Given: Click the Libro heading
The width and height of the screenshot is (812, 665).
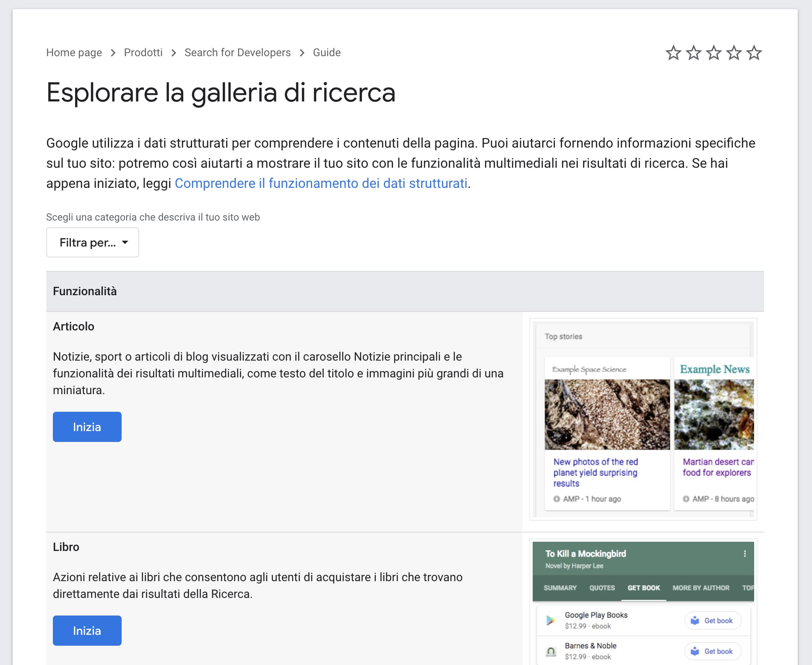Looking at the screenshot, I should tap(66, 547).
